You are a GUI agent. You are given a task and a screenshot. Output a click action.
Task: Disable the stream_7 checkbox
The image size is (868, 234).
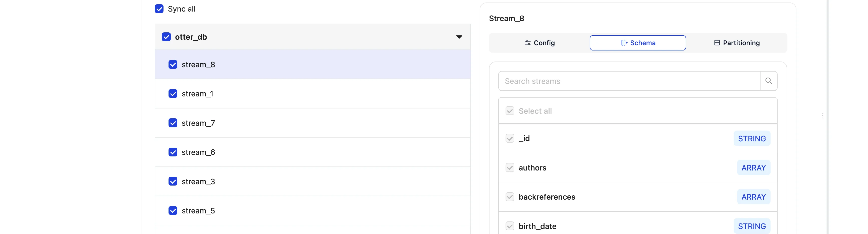tap(173, 123)
